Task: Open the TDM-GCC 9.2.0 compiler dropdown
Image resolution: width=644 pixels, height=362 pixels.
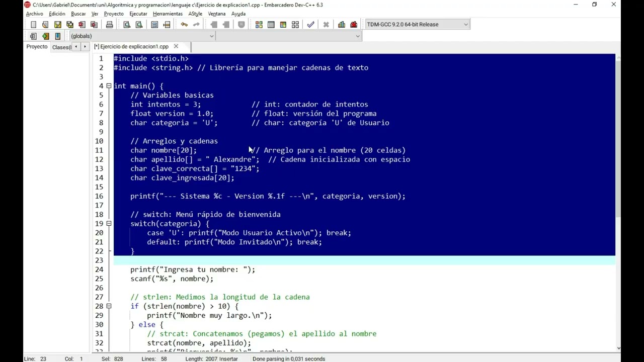Action: [x=418, y=24]
